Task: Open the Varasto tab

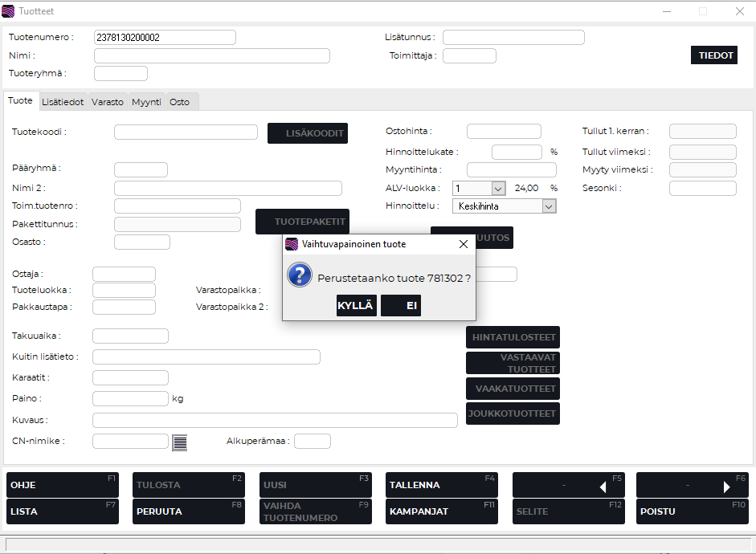Action: [x=108, y=102]
